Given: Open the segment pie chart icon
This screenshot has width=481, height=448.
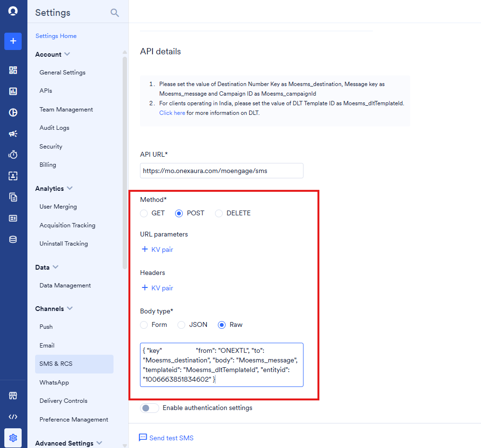Looking at the screenshot, I should click(13, 112).
